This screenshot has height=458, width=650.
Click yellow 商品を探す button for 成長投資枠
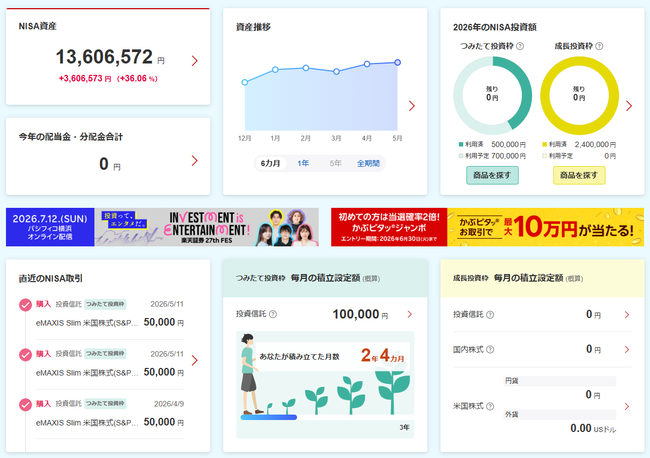point(579,175)
